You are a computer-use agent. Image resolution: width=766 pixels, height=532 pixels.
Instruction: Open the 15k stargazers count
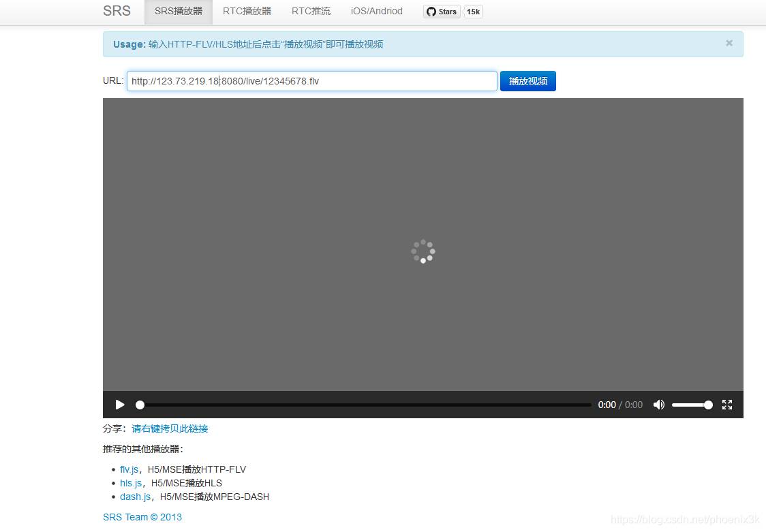click(x=473, y=12)
